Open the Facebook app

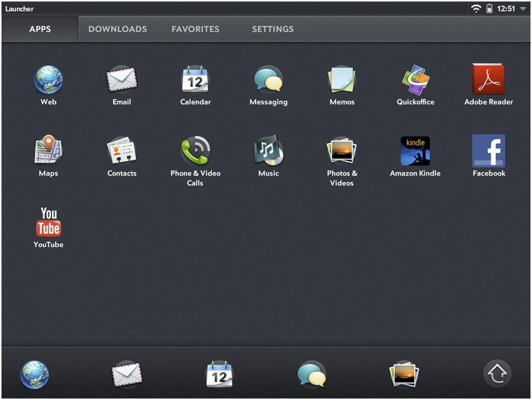point(488,151)
